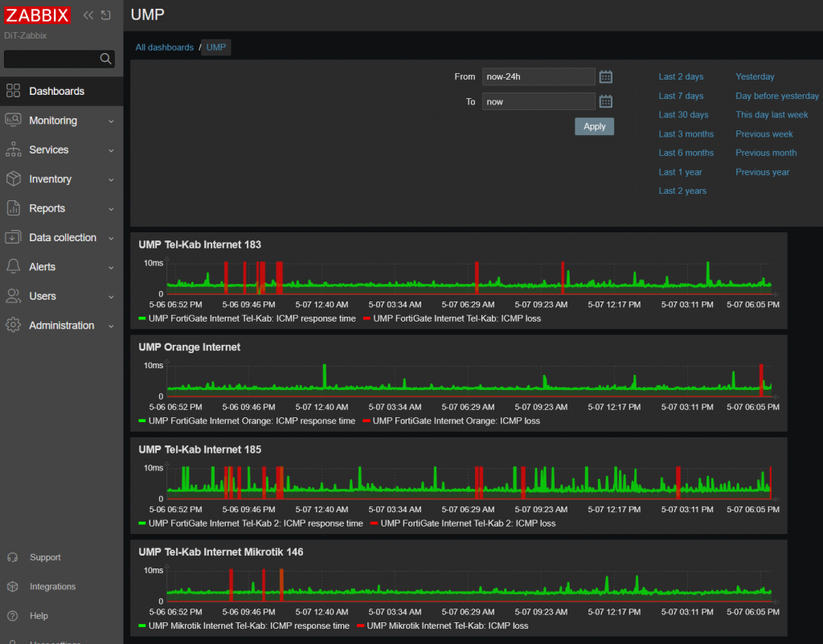Viewport: 823px width, 644px height.
Task: Open the Help menu item
Action: 39,616
